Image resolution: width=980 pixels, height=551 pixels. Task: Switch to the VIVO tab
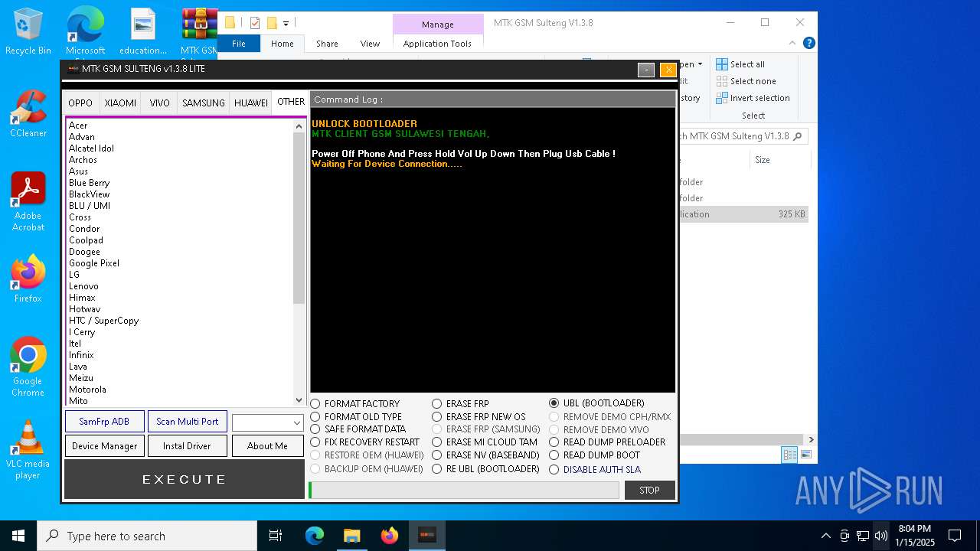(x=160, y=103)
